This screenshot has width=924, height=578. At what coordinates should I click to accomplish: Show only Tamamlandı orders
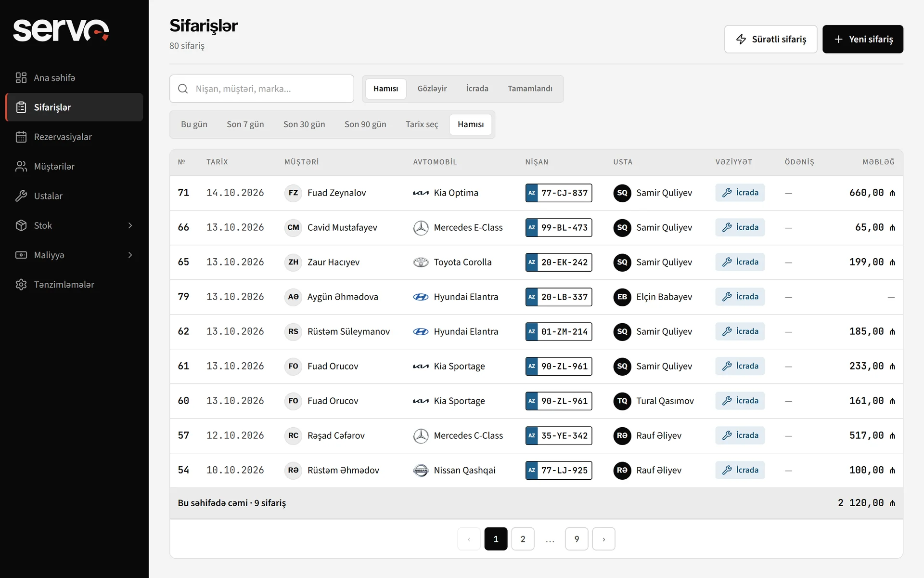pos(530,89)
